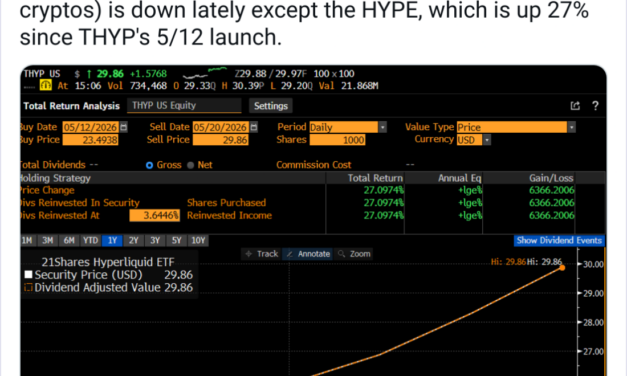The width and height of the screenshot is (627, 376).
Task: Select the YTD range tab
Action: point(90,240)
